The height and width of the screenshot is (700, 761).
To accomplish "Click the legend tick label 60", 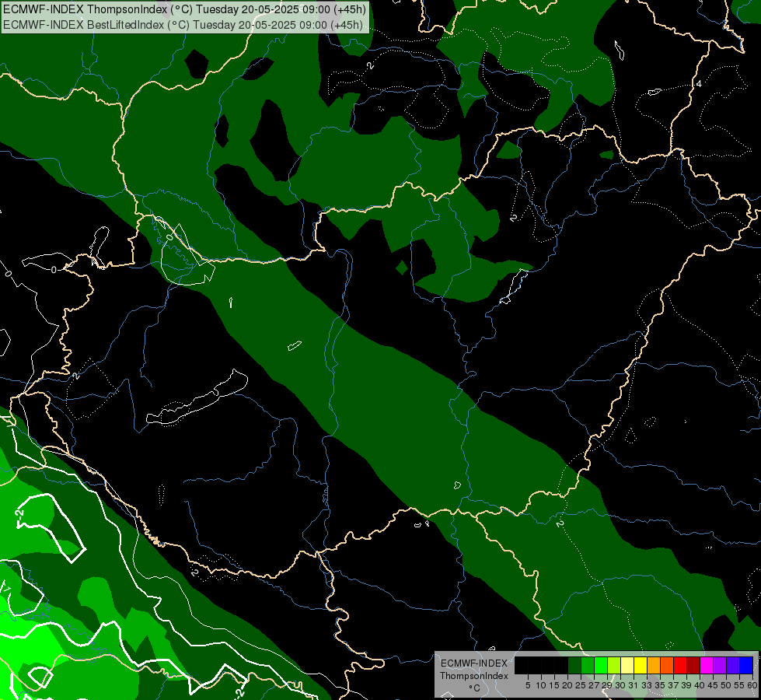I will 752,685.
